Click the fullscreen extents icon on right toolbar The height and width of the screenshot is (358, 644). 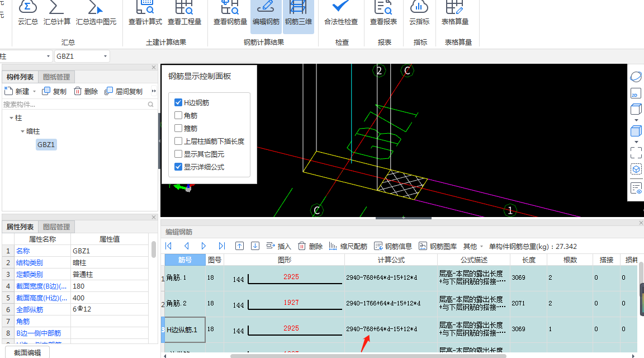636,153
